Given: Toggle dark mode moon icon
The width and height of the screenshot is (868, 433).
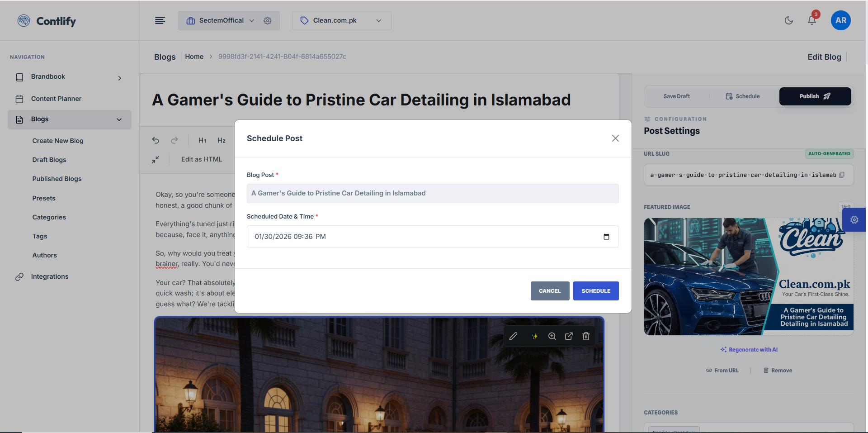Looking at the screenshot, I should pos(788,20).
